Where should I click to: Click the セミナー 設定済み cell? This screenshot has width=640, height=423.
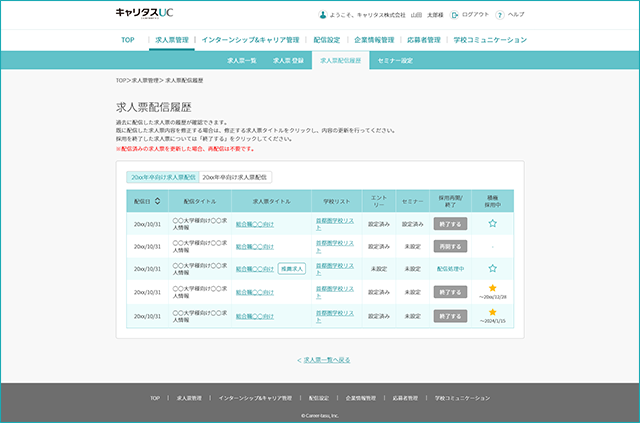(x=413, y=224)
